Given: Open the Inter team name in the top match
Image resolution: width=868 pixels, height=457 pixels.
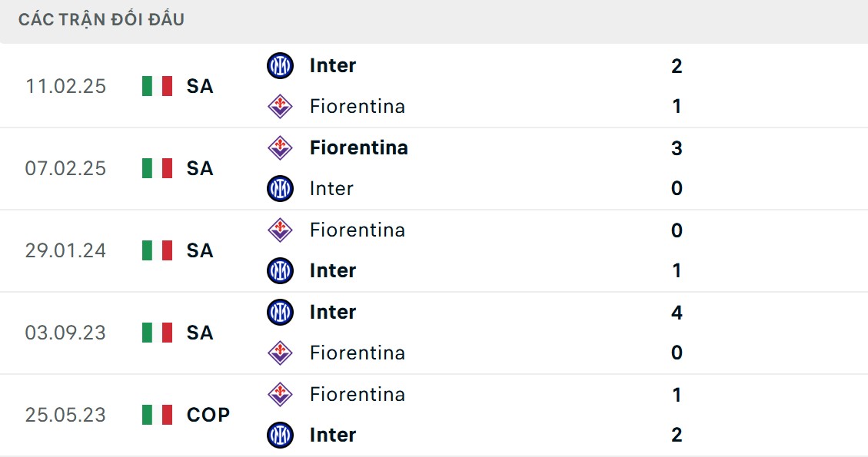Looking at the screenshot, I should click(x=332, y=65).
